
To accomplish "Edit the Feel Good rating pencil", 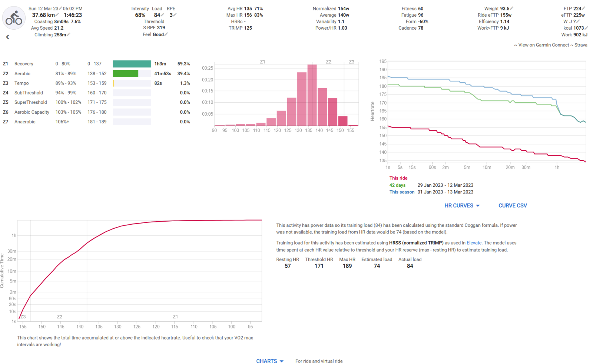I will click(166, 34).
